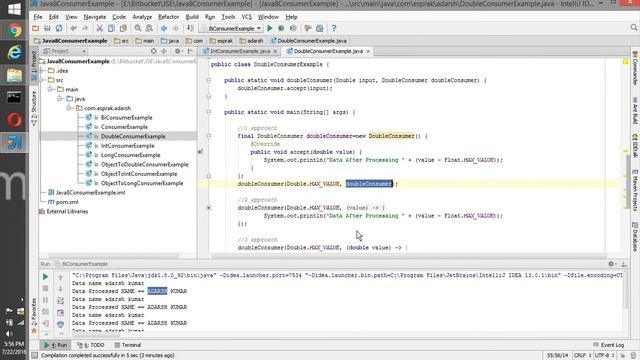
Task: Collapse the java folder node
Action: [60, 99]
